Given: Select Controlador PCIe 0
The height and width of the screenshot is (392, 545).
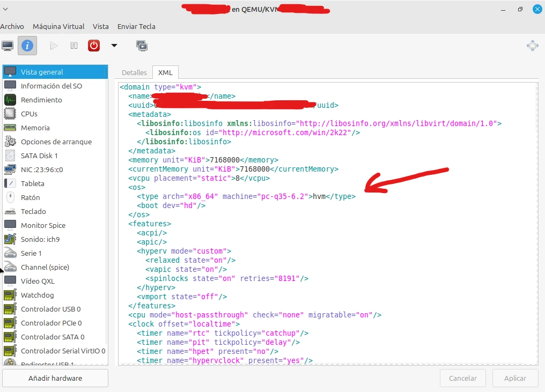Looking at the screenshot, I should click(55, 323).
